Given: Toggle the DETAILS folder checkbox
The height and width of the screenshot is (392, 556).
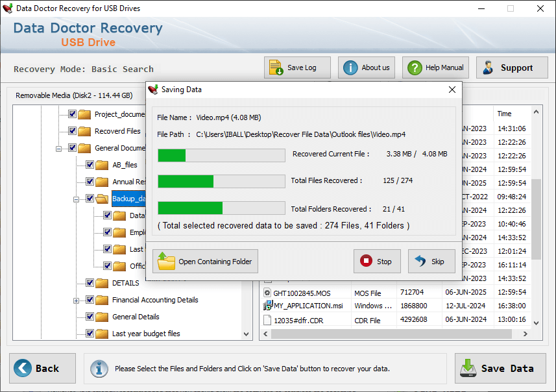Looking at the screenshot, I should (90, 283).
